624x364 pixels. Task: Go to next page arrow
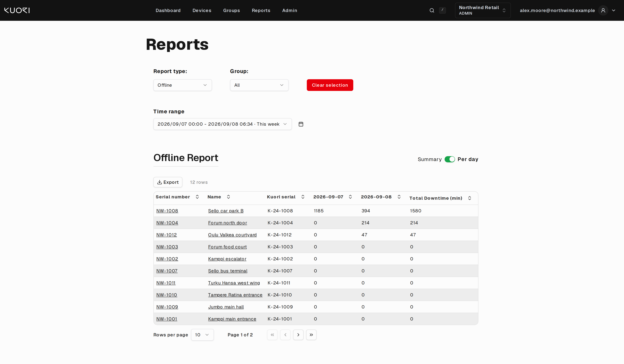click(298, 335)
